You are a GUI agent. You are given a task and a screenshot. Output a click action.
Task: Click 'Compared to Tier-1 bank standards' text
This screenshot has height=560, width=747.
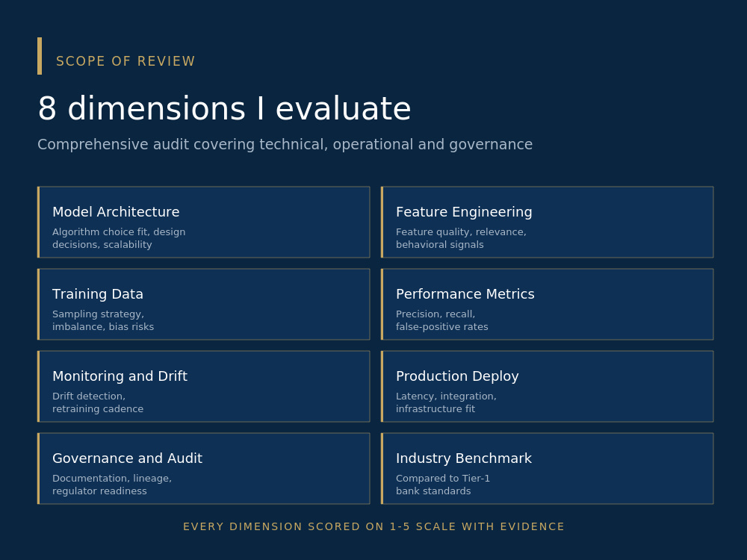(443, 485)
